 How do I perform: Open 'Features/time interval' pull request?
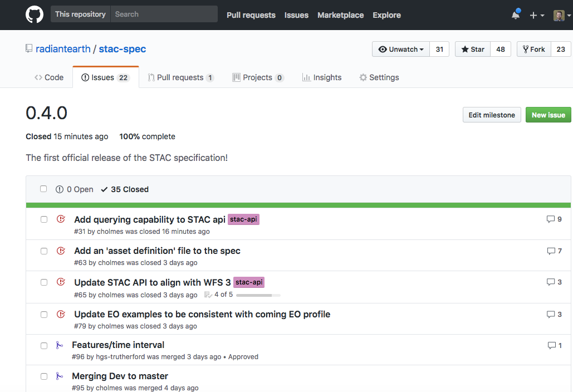(118, 345)
